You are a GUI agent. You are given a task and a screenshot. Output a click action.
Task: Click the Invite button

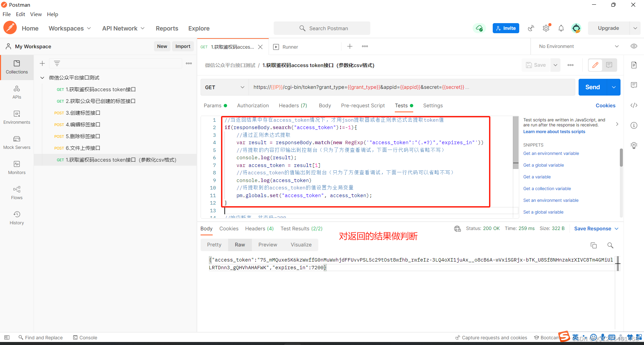506,28
